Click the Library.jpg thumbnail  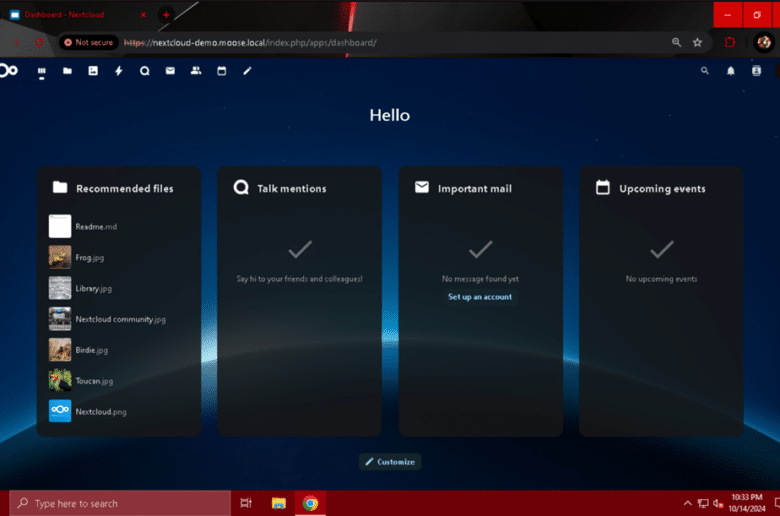[60, 288]
